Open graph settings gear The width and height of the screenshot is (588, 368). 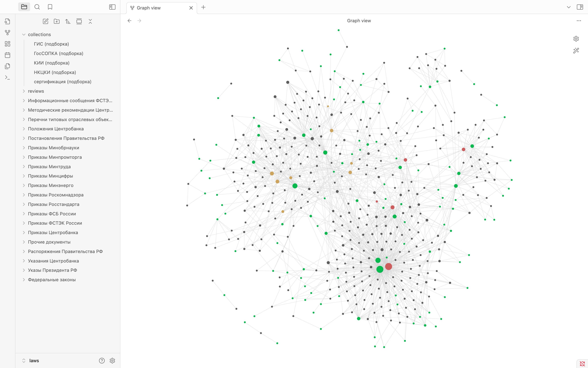click(x=576, y=39)
